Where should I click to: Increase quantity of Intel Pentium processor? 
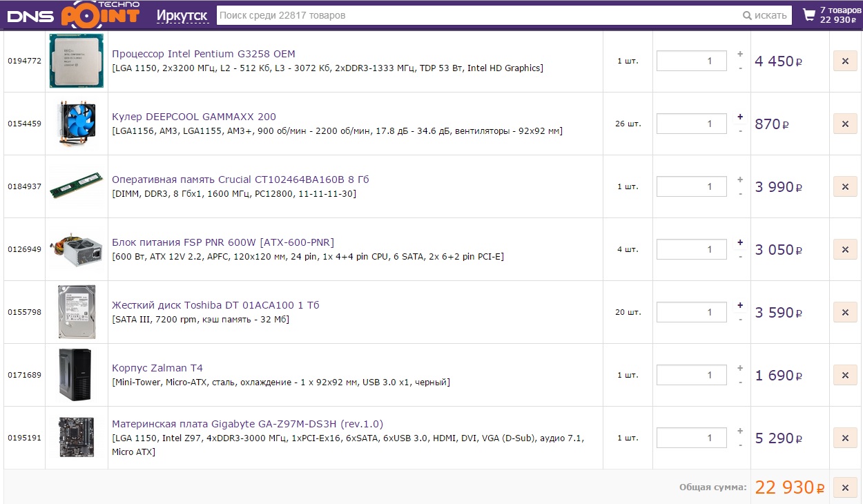click(740, 54)
